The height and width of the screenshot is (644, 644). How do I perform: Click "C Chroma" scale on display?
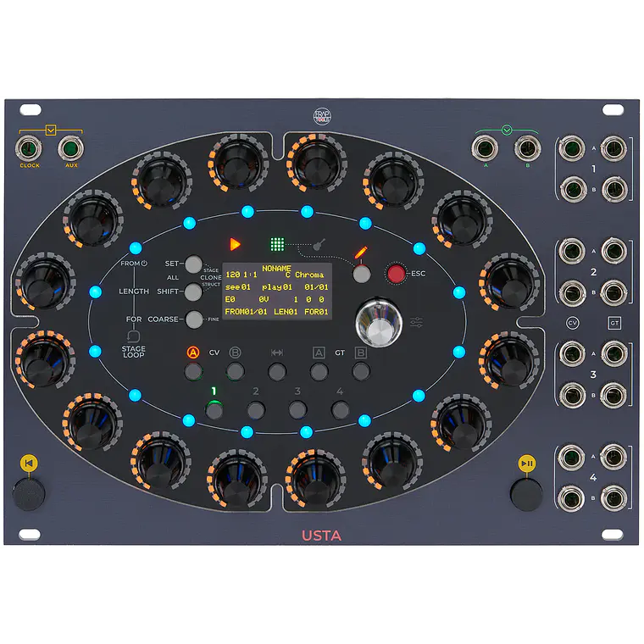304,275
